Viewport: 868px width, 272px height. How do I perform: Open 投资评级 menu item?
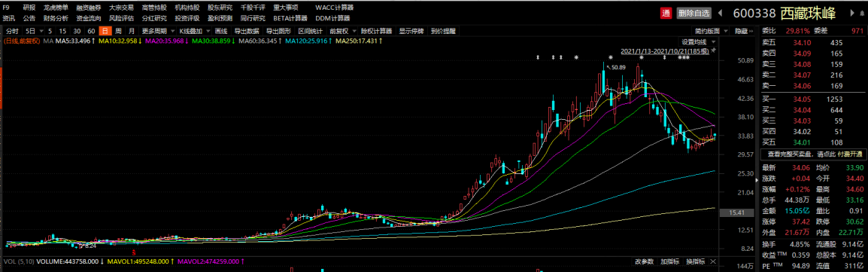pos(187,18)
